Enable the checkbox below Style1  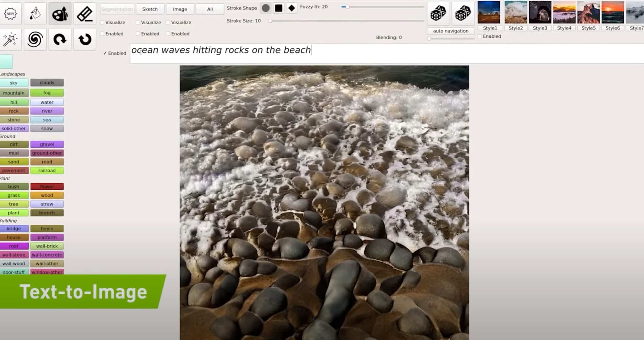tap(480, 36)
